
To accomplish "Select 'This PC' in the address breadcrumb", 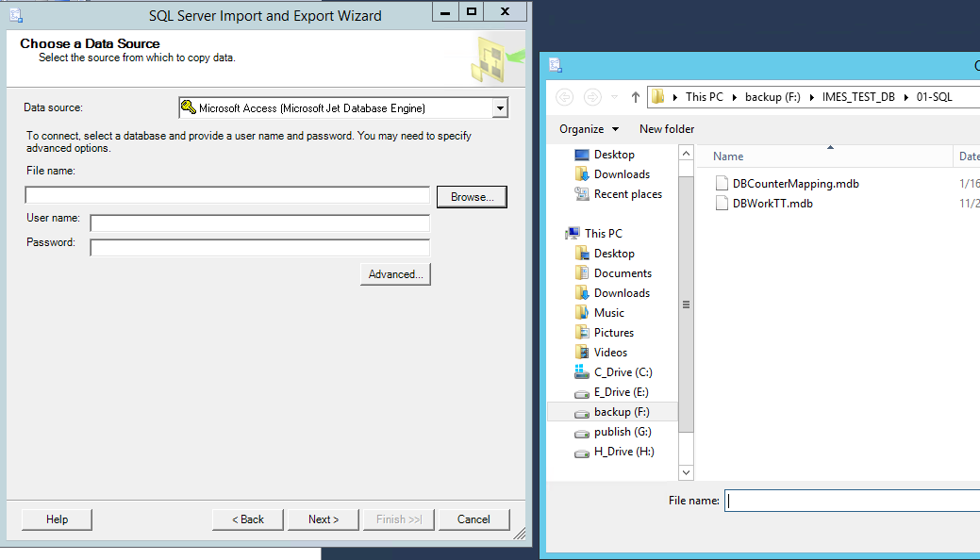I will pos(705,97).
